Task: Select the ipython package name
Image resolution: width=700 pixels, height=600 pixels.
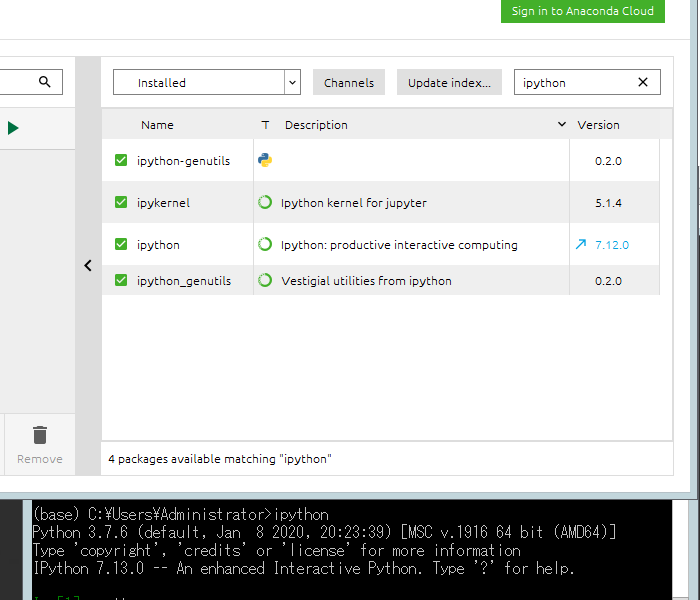Action: point(158,245)
